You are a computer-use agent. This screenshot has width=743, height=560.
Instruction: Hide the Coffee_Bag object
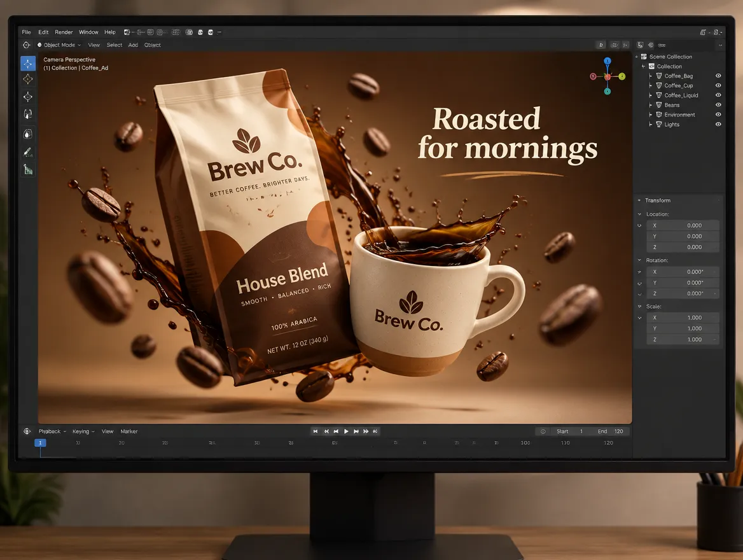click(x=718, y=76)
